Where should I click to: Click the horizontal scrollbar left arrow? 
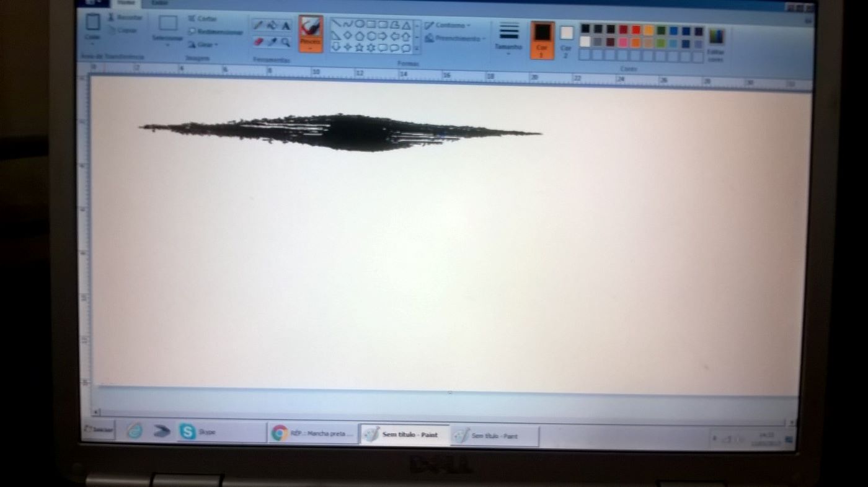point(95,411)
